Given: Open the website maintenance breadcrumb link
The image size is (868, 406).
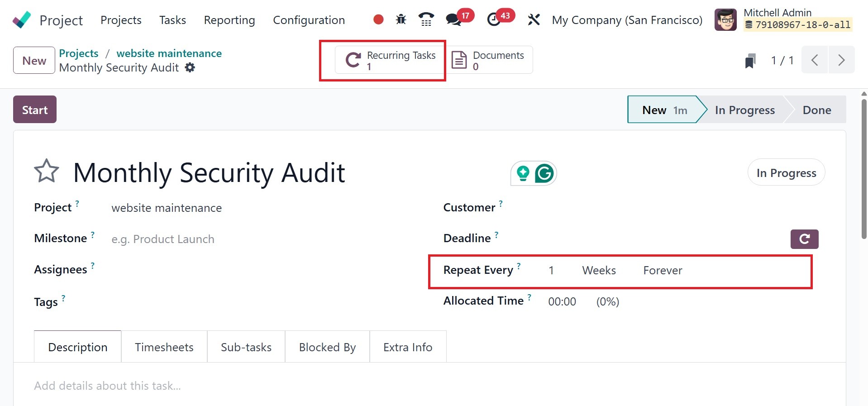Looking at the screenshot, I should (x=169, y=53).
